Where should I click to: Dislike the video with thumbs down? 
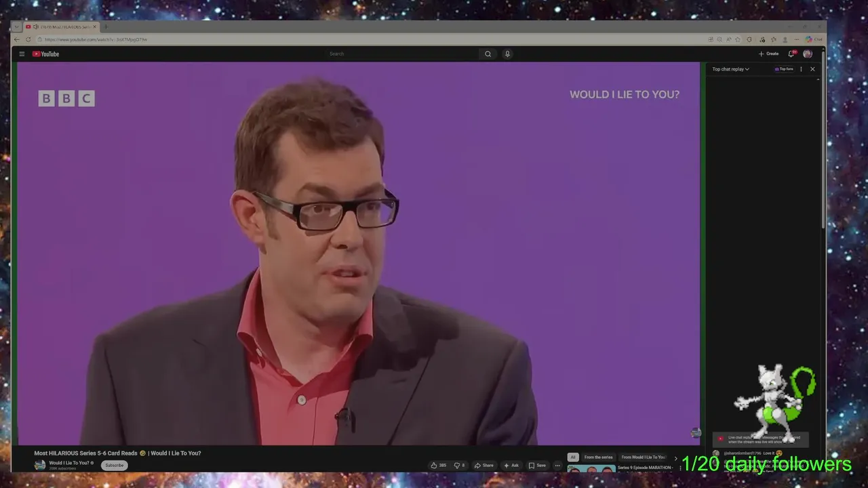(459, 466)
